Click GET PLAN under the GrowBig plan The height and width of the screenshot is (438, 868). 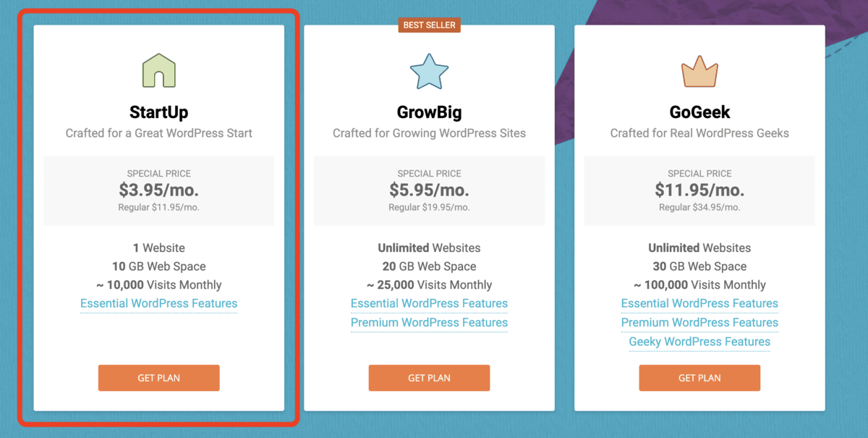(429, 377)
